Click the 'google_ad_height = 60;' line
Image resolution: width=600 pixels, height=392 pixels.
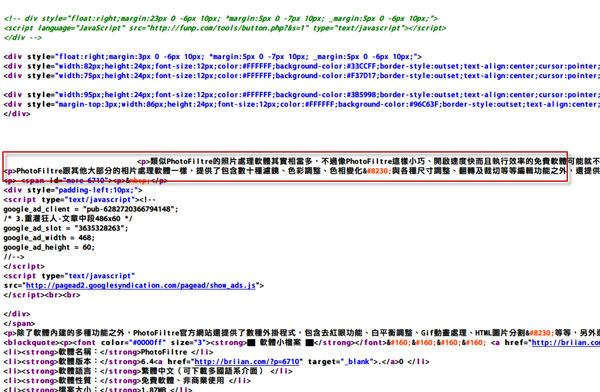[49, 247]
